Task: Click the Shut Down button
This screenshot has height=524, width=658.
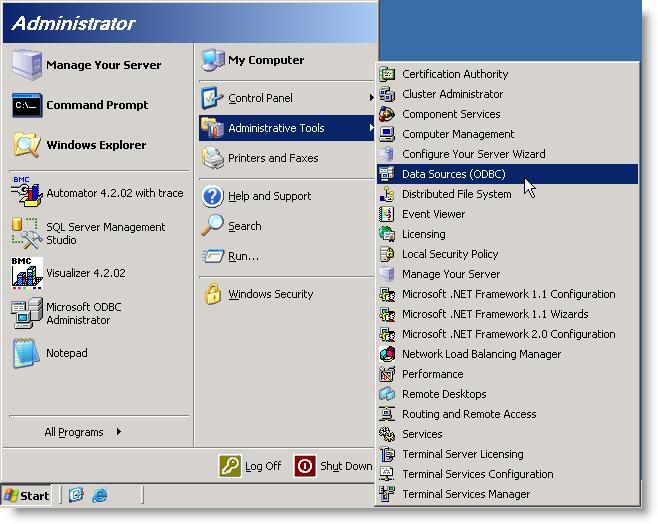Action: click(334, 466)
